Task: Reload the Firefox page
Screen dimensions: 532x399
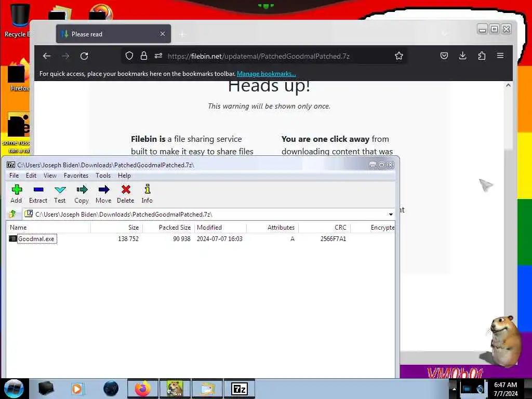Action: [84, 56]
